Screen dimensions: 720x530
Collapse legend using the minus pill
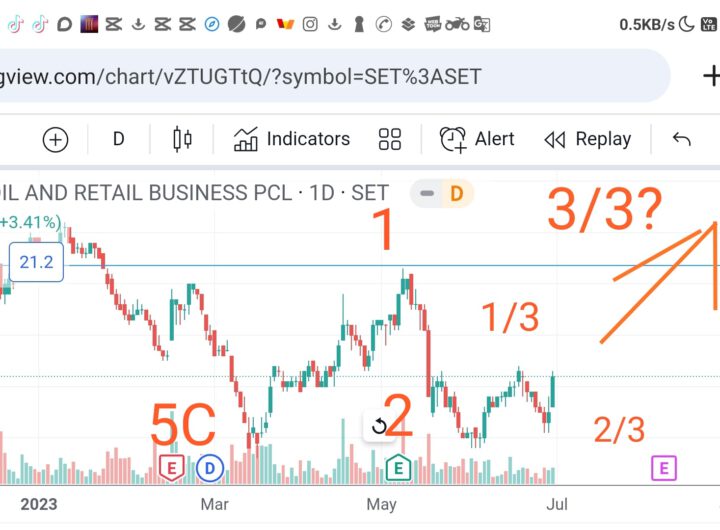pyautogui.click(x=427, y=193)
